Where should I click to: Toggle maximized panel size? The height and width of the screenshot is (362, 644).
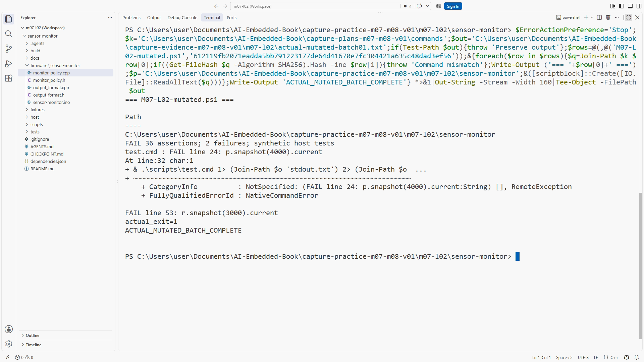[x=629, y=17]
